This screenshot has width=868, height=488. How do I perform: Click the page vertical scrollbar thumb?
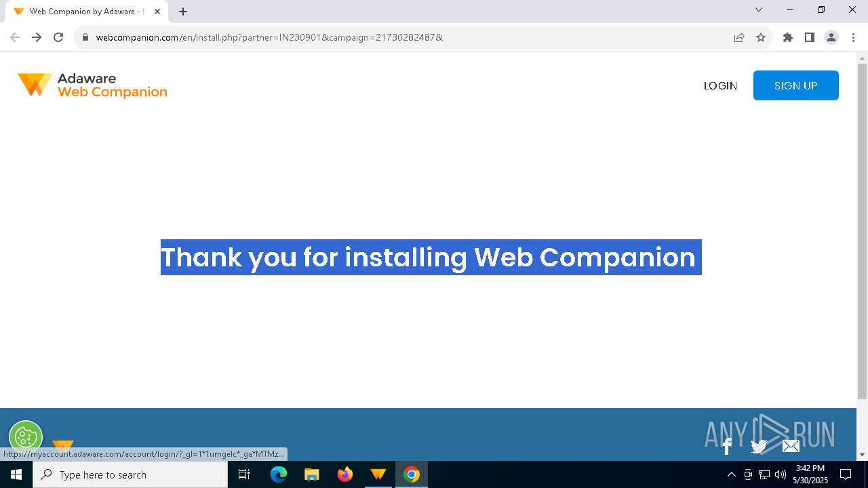click(x=863, y=230)
